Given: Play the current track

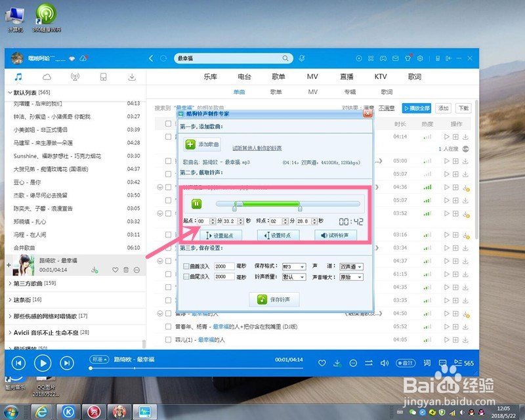Looking at the screenshot, I should pos(43,363).
